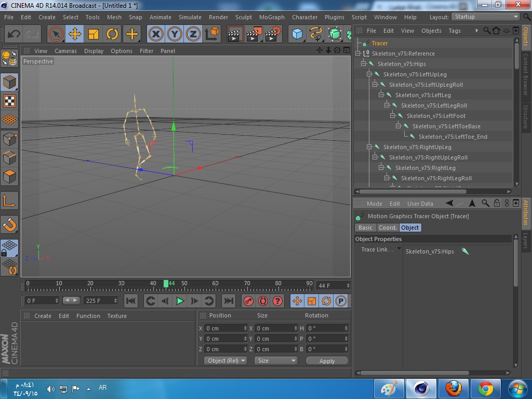The height and width of the screenshot is (399, 532).
Task: Select the Live Selection arrow tool
Action: point(56,34)
